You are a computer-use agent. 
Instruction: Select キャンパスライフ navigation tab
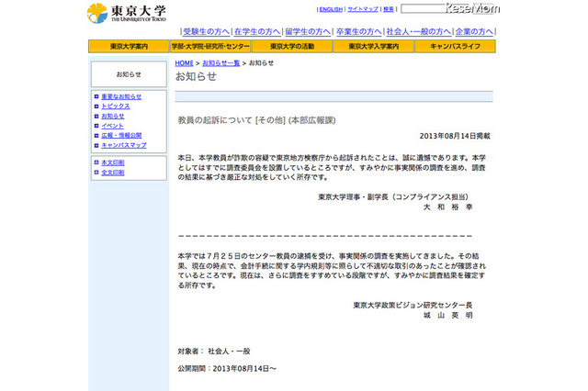tap(455, 47)
